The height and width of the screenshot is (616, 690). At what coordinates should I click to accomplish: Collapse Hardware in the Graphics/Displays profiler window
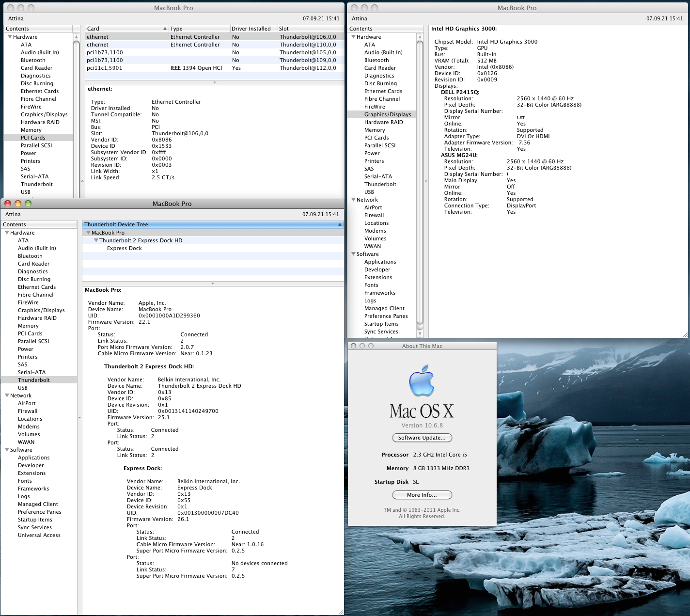point(353,37)
